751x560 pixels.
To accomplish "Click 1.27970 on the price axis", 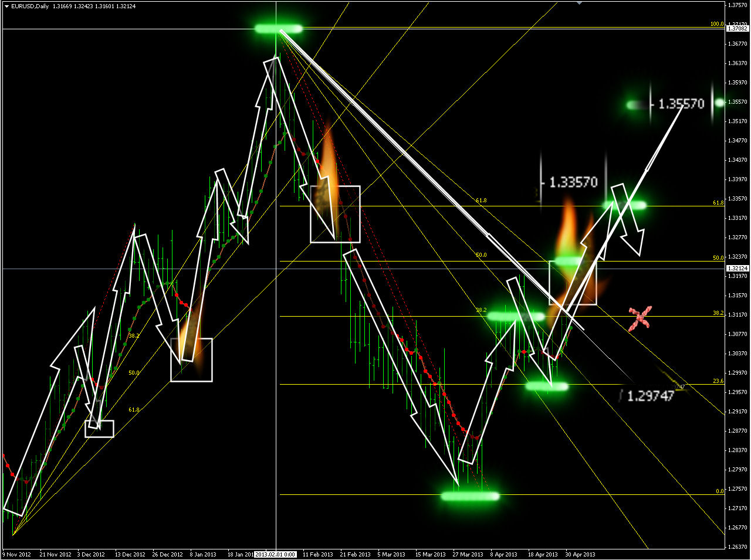I will pyautogui.click(x=739, y=470).
